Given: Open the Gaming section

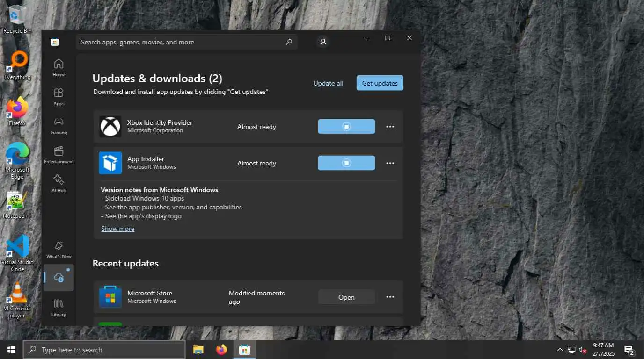Looking at the screenshot, I should [59, 126].
